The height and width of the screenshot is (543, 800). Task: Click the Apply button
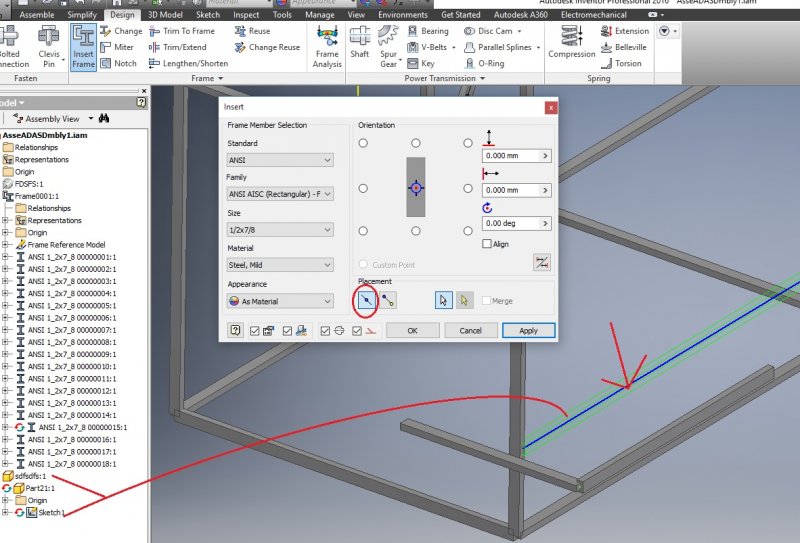(529, 330)
